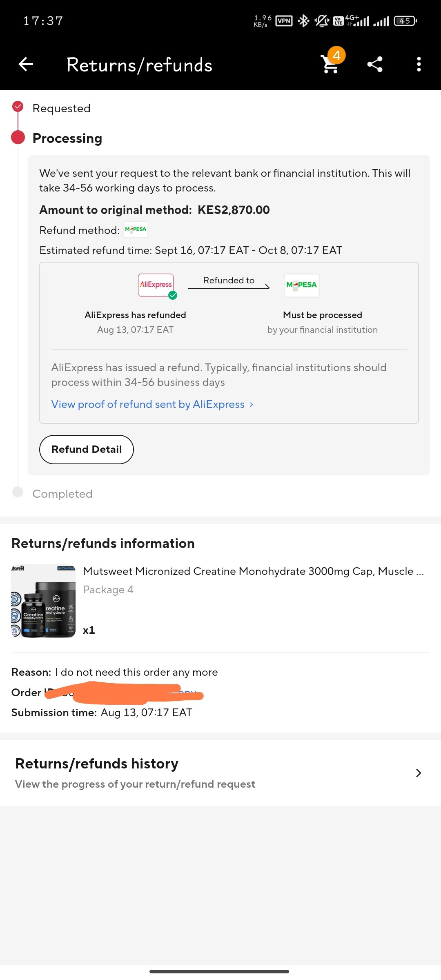Tap the bottom home gesture bar
Screen dimensions: 441x980
(x=219, y=971)
